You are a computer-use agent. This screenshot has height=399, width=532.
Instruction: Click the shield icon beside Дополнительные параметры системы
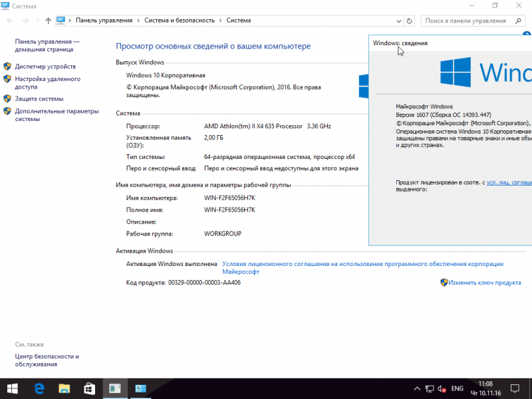pos(7,111)
